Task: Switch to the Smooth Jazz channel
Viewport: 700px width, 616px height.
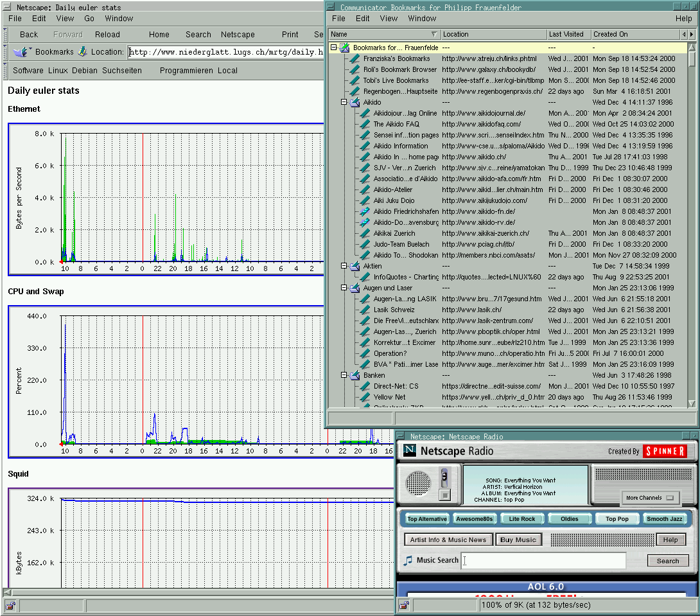Action: tap(665, 519)
